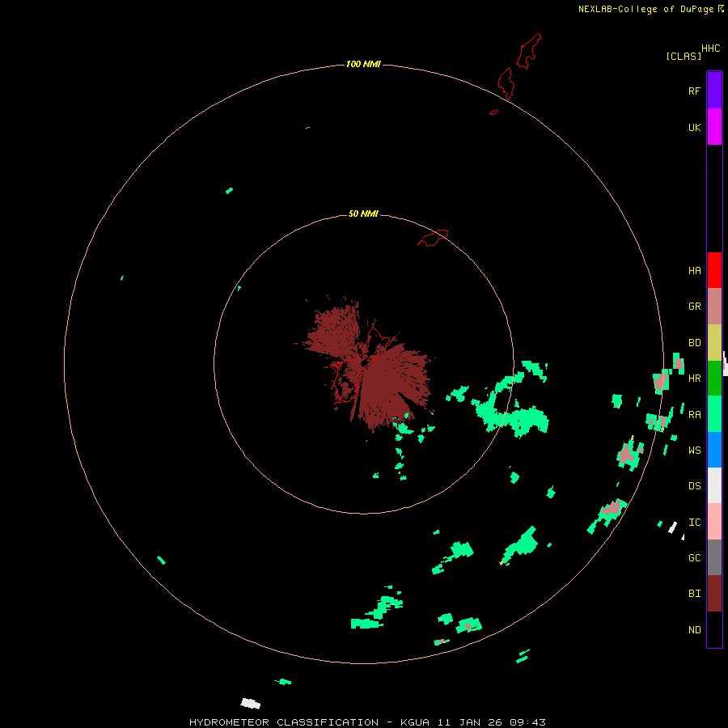Click the HA legend label
Screen dimensions: 728x728
tap(695, 271)
